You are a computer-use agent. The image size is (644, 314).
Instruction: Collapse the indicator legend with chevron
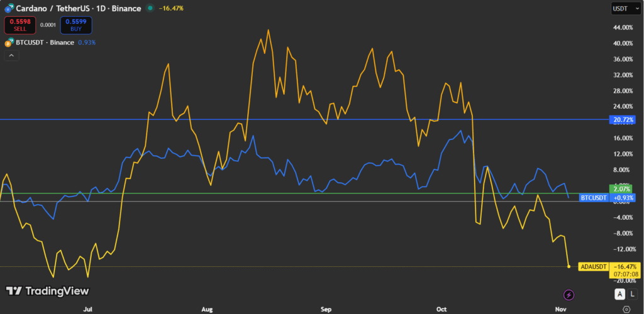click(11, 56)
